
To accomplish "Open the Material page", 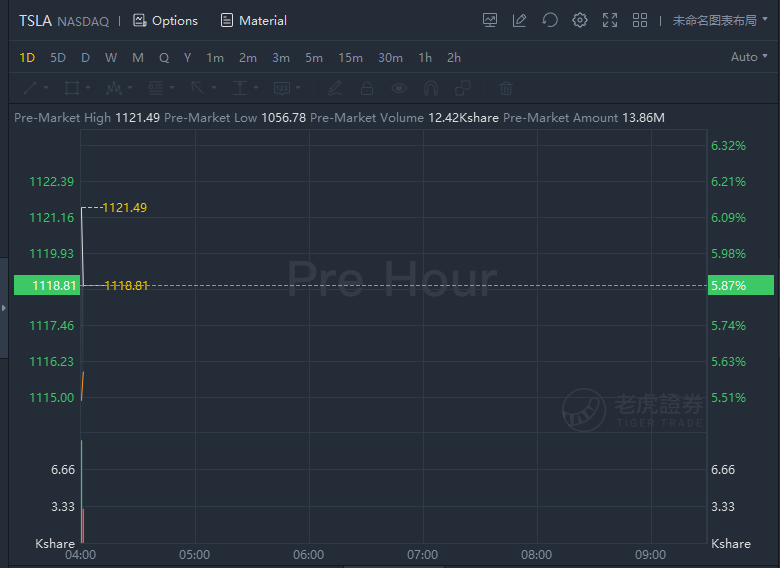I will (x=254, y=20).
